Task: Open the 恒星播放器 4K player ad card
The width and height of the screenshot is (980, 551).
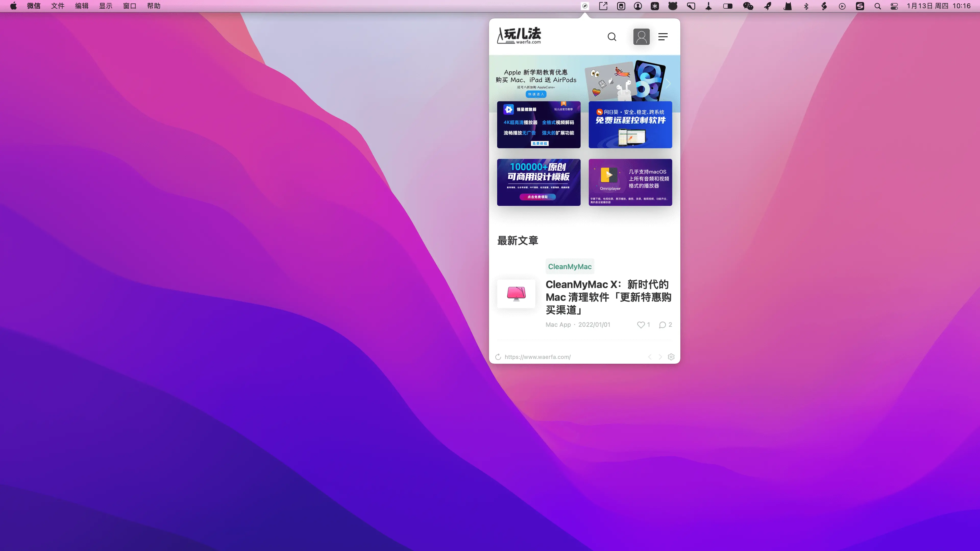Action: coord(539,125)
